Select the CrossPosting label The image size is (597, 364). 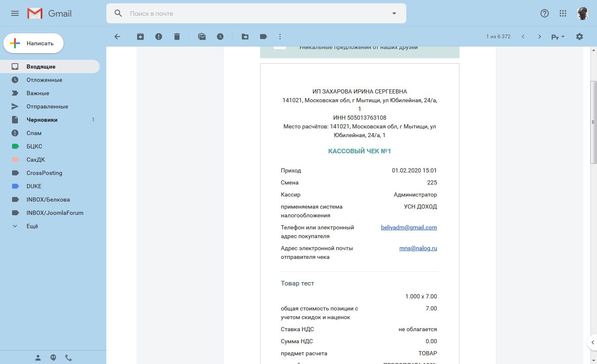50,173
